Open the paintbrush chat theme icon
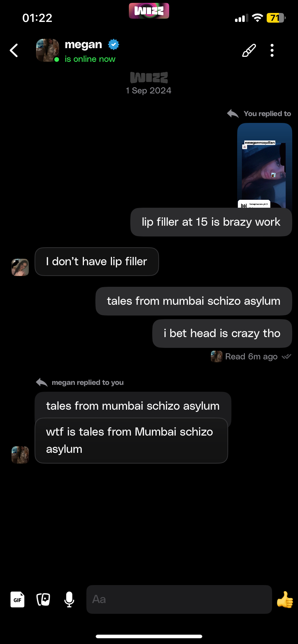The image size is (298, 644). tap(249, 51)
